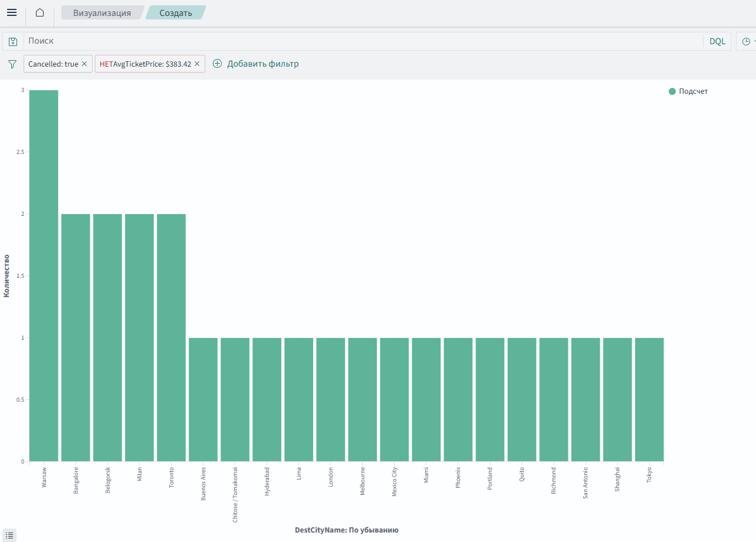Viewport: 756px width, 542px height.
Task: Click the green Подсчет legend color dot
Action: pyautogui.click(x=672, y=91)
